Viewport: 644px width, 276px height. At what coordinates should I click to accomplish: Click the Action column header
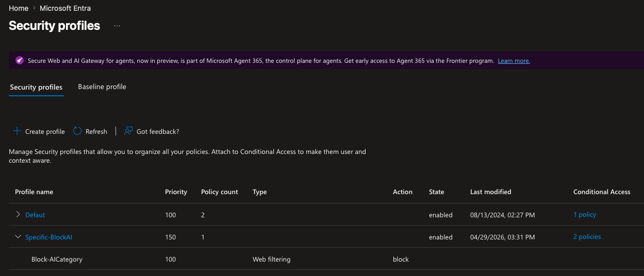point(403,192)
